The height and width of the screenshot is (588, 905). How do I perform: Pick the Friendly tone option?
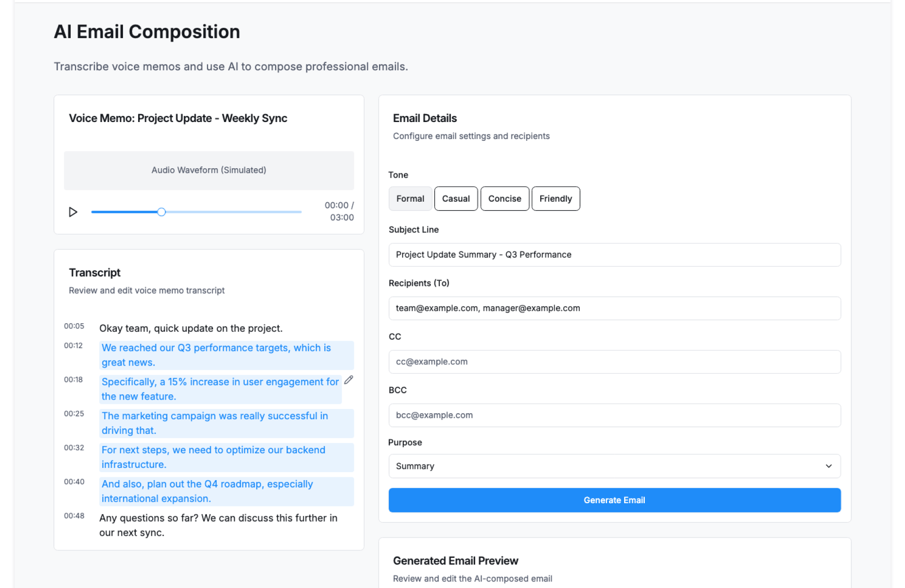[x=555, y=199]
